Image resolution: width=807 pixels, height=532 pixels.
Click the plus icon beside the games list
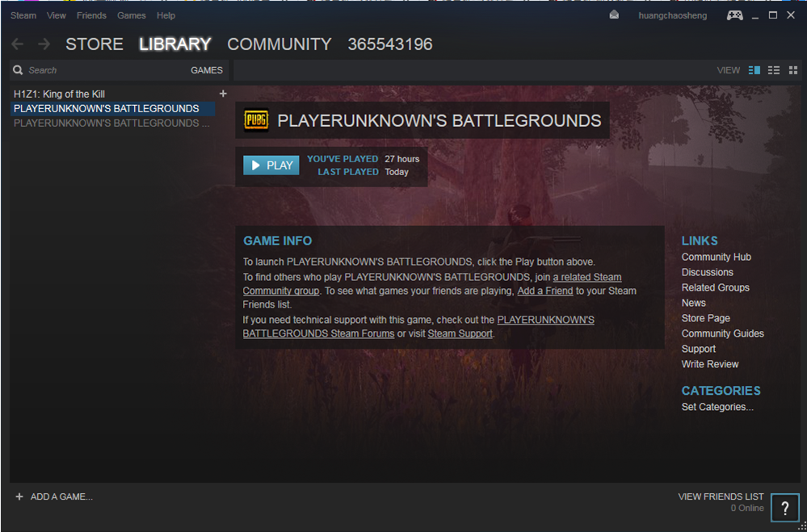click(x=223, y=94)
